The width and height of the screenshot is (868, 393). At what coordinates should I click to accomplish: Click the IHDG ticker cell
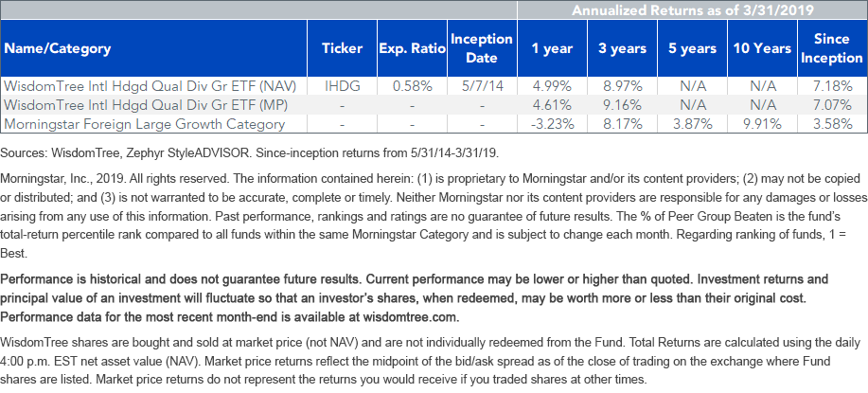pyautogui.click(x=342, y=86)
